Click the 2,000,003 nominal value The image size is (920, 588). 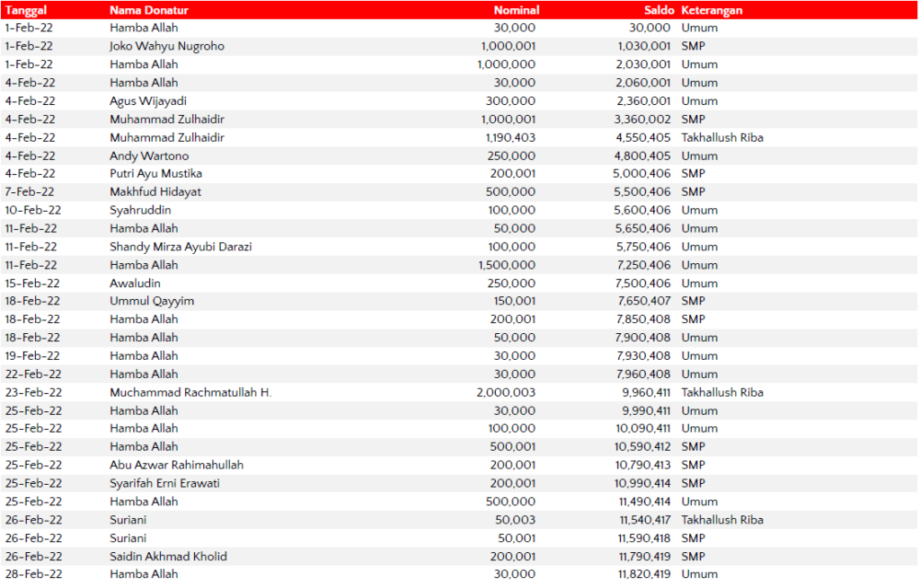(506, 392)
